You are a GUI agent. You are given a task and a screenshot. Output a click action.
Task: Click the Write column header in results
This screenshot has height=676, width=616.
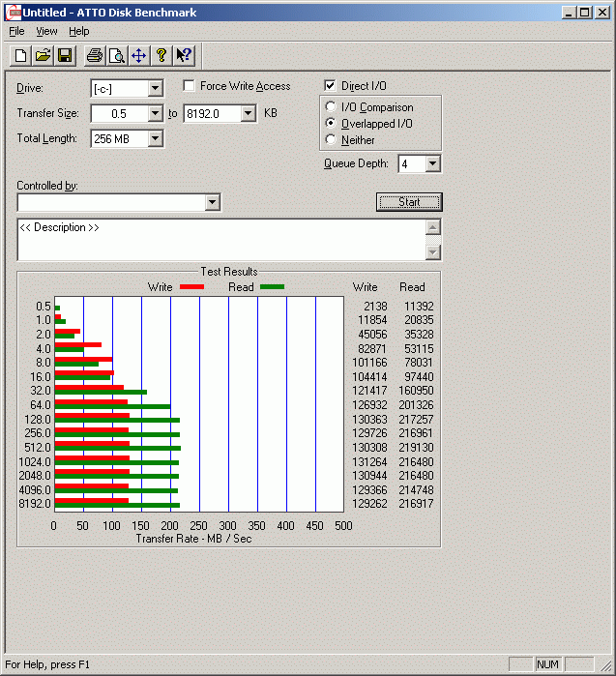click(x=366, y=287)
